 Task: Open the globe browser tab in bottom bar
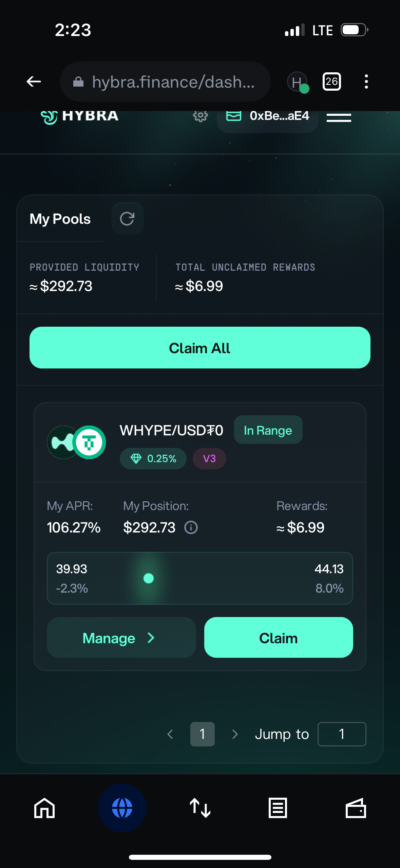pyautogui.click(x=122, y=808)
